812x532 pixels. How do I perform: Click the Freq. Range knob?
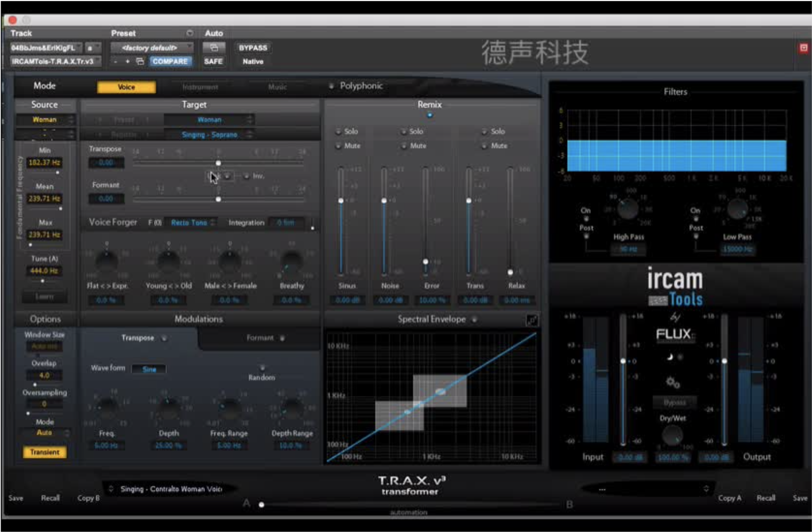pyautogui.click(x=230, y=408)
